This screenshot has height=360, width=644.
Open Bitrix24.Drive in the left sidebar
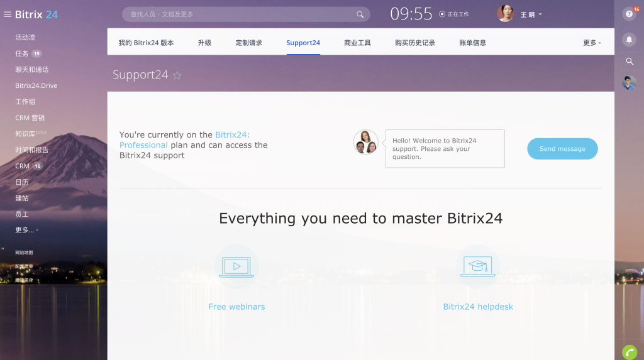[36, 85]
